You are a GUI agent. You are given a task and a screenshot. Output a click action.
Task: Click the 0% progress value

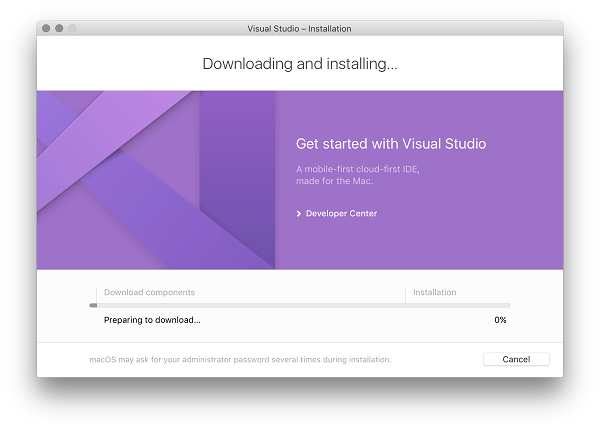click(x=500, y=320)
